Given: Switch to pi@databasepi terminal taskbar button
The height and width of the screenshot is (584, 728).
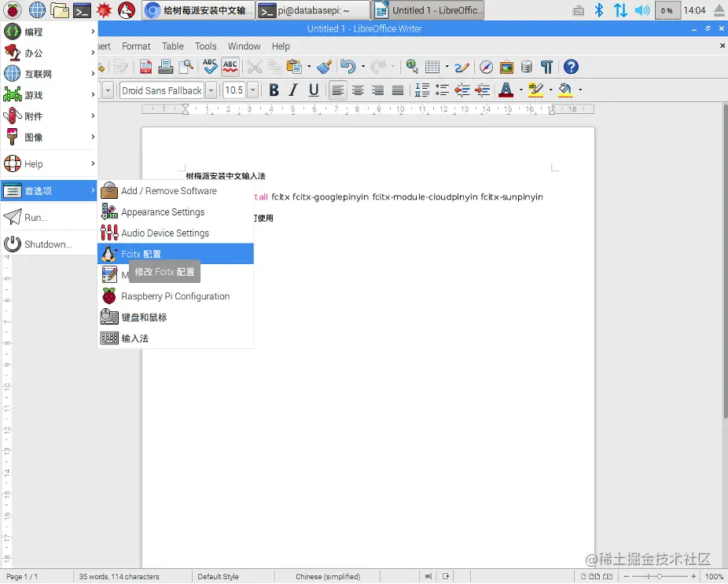Looking at the screenshot, I should tap(314, 10).
